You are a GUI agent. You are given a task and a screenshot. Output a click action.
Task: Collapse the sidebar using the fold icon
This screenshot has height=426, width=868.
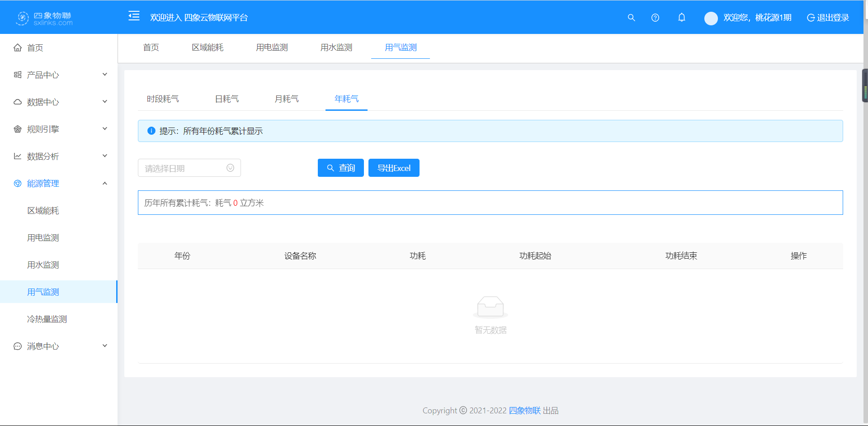[x=134, y=15]
